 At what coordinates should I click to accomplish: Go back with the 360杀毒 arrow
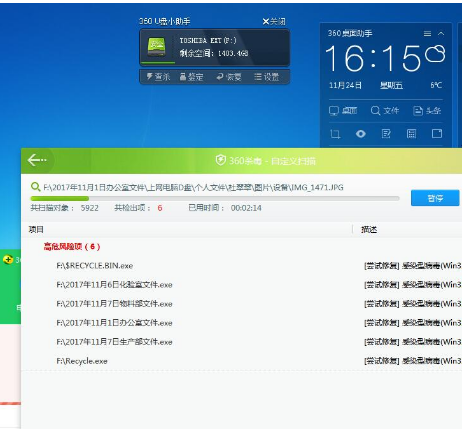click(x=37, y=160)
